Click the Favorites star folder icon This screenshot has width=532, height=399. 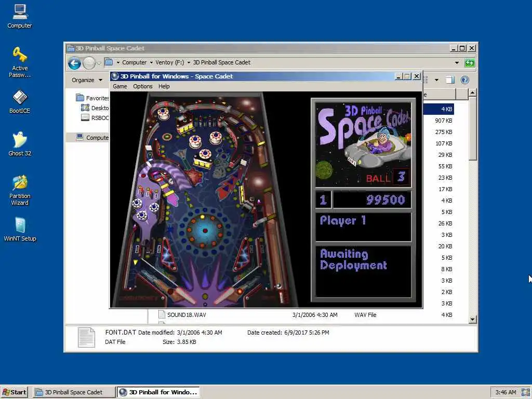(80, 98)
